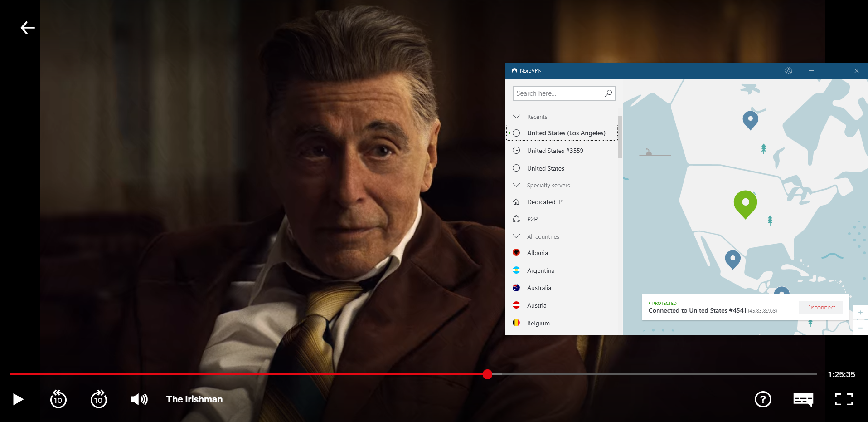Open the Netflix help question mark icon
The width and height of the screenshot is (868, 422).
[x=763, y=399]
